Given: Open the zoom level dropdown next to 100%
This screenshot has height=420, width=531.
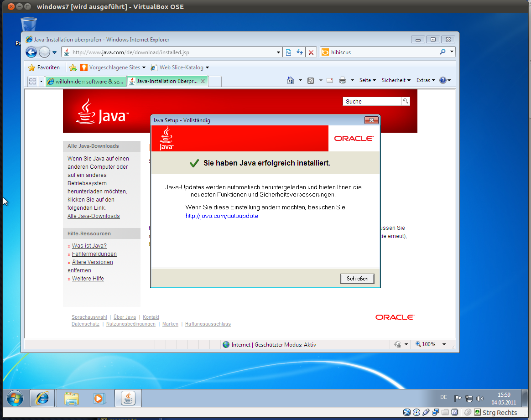Looking at the screenshot, I should (x=444, y=345).
